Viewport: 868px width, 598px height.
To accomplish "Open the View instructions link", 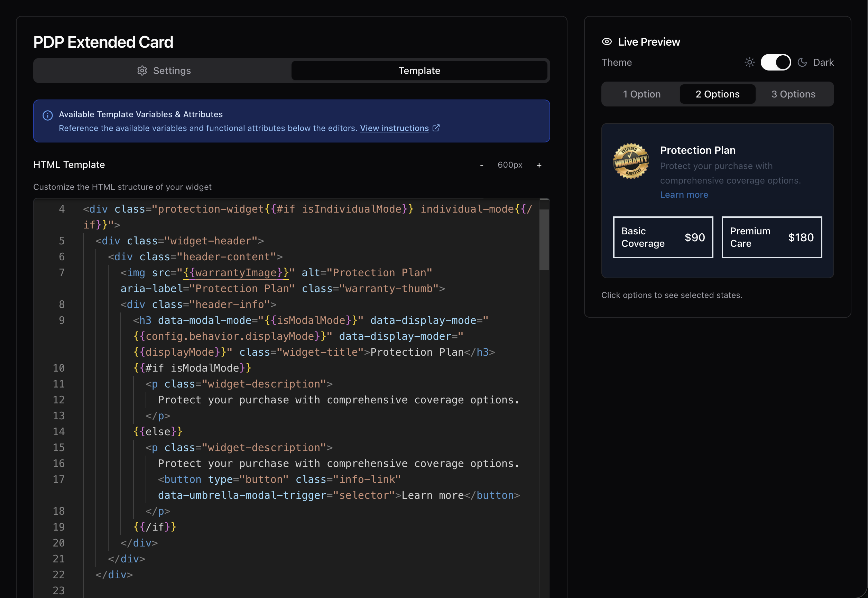I will 394,128.
